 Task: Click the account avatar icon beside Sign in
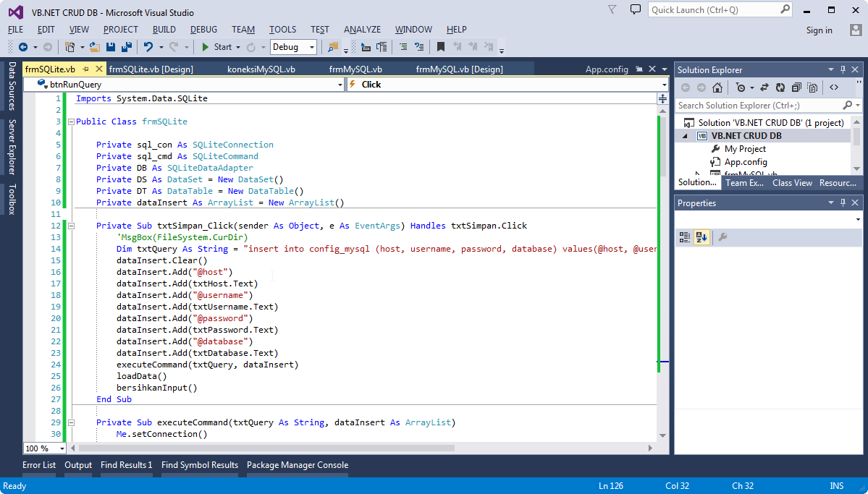(x=856, y=30)
